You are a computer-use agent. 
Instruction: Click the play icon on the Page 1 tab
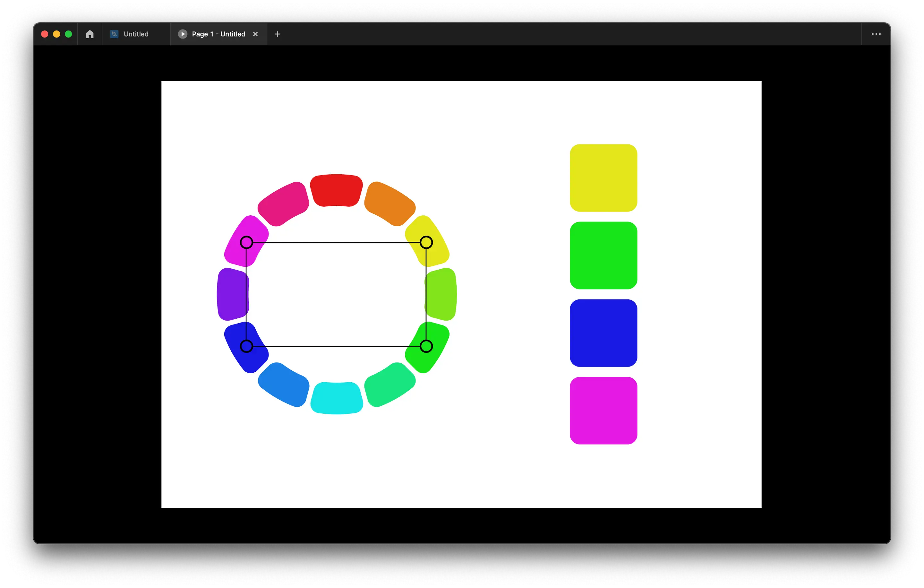(183, 34)
